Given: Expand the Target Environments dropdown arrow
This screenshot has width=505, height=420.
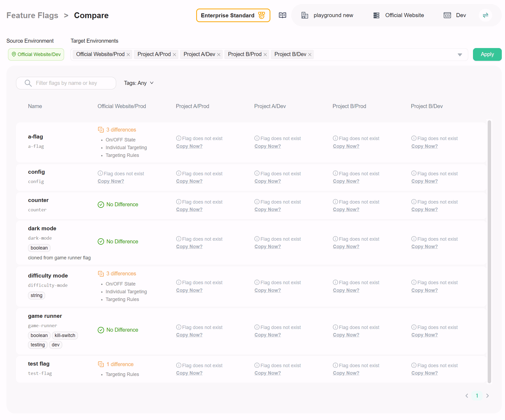Looking at the screenshot, I should coord(460,55).
